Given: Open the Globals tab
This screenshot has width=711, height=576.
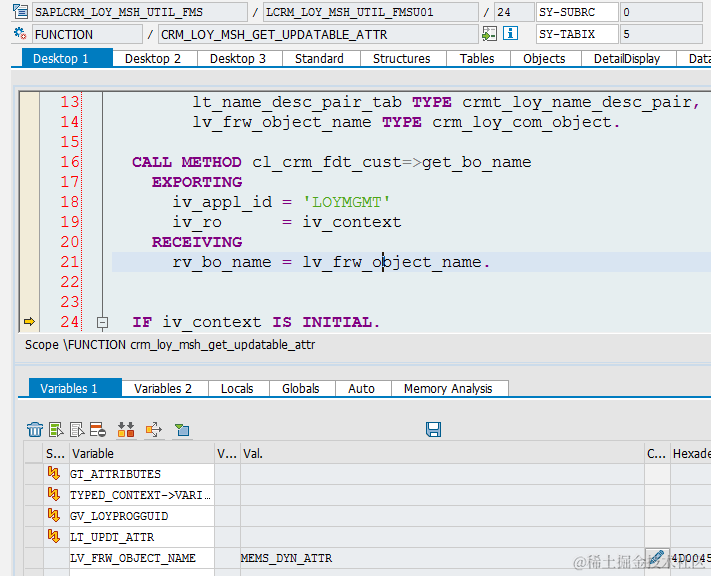Looking at the screenshot, I should click(302, 388).
